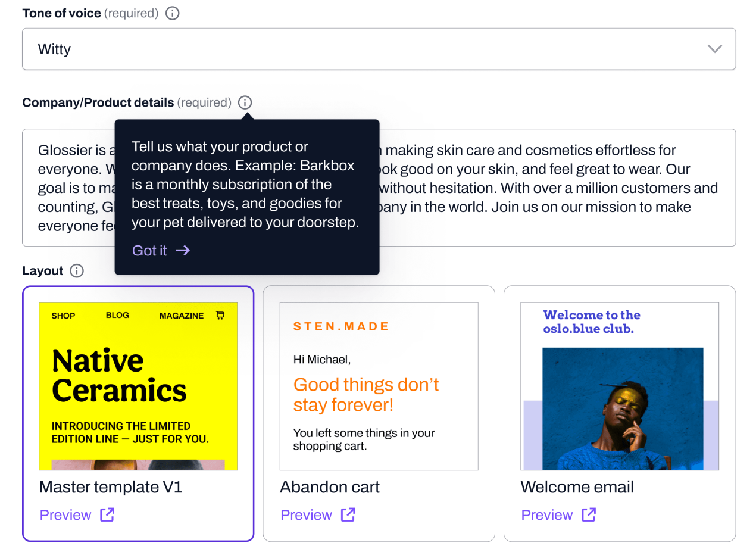Click the oslo.blue club template image
The width and height of the screenshot is (756, 552).
click(x=620, y=386)
